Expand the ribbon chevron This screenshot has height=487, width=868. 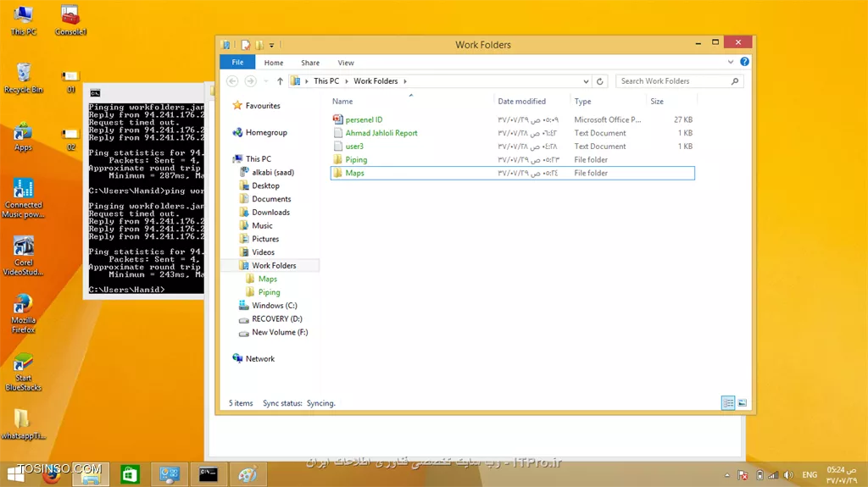pos(730,62)
